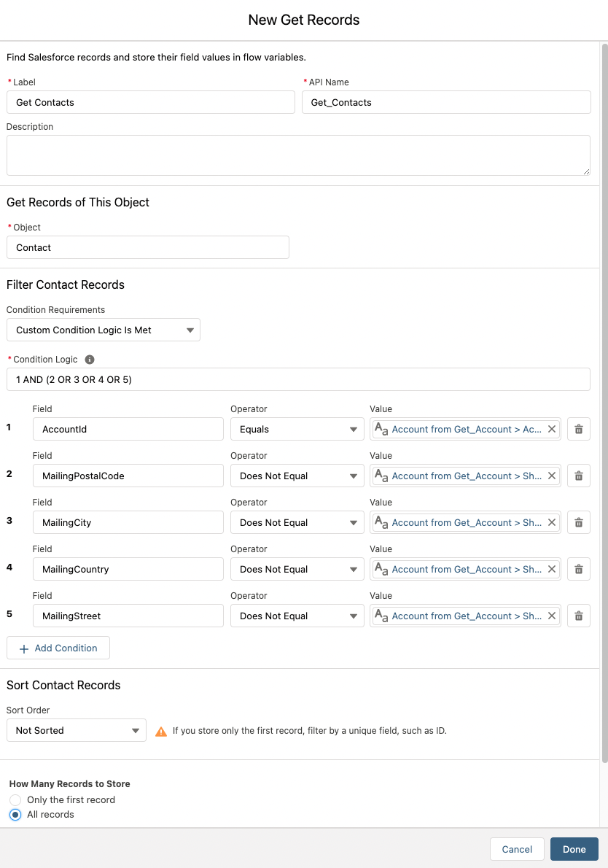Cancel the New Get Records dialog
The image size is (608, 868).
pyautogui.click(x=517, y=849)
